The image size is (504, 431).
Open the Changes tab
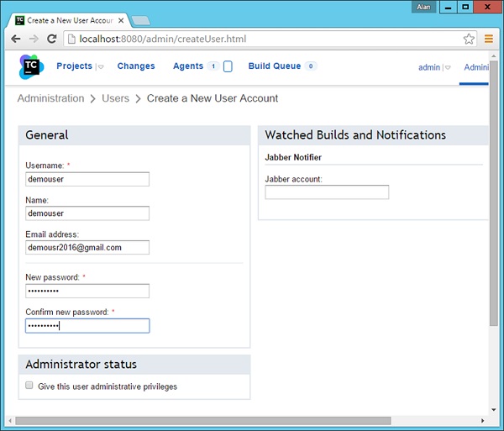[136, 66]
